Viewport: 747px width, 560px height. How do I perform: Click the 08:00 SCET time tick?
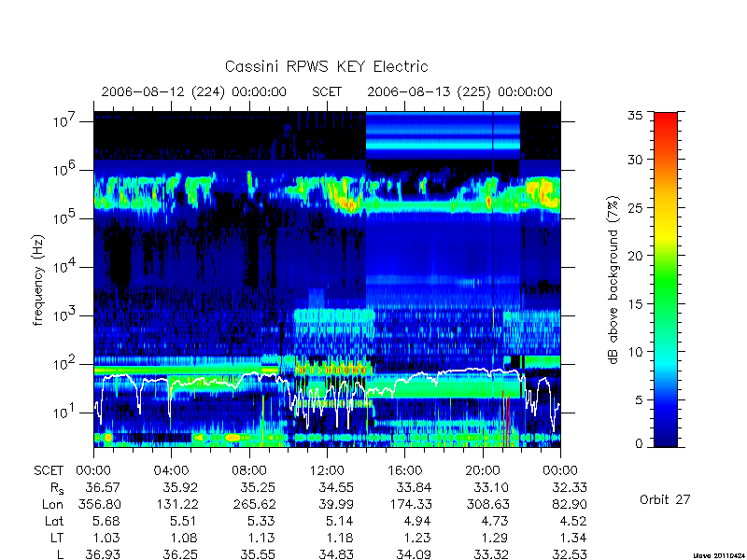click(249, 470)
